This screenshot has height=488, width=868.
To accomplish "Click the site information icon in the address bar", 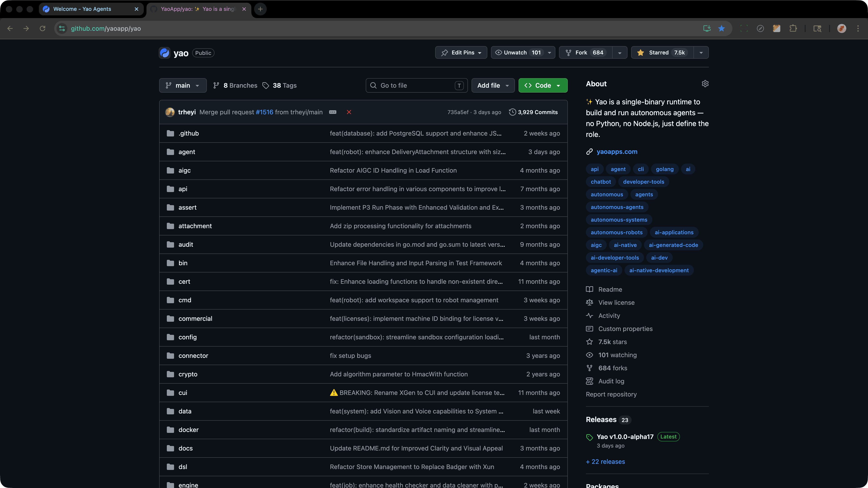I will coord(62,29).
